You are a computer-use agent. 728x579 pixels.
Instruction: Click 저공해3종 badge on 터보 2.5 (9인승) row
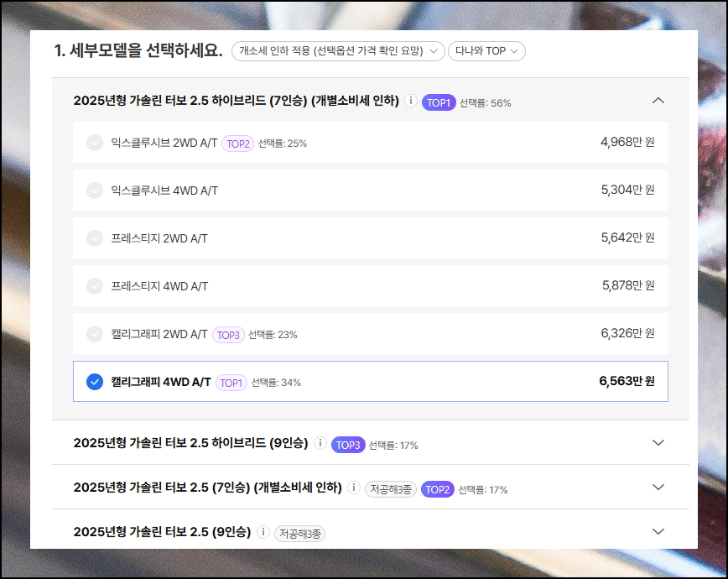[x=300, y=534]
